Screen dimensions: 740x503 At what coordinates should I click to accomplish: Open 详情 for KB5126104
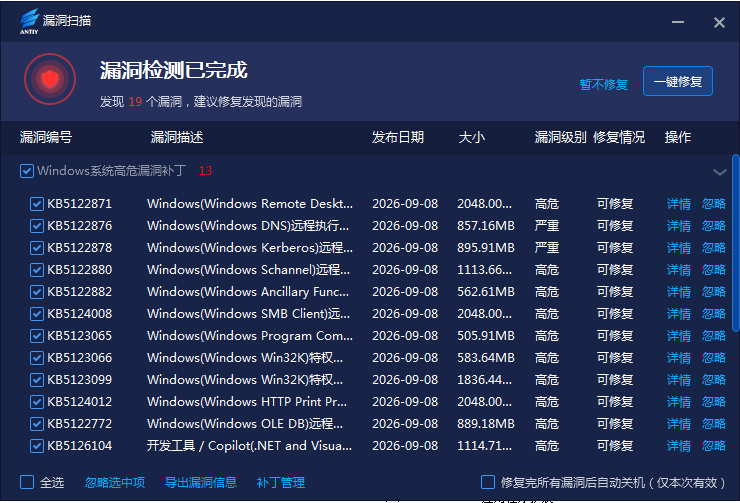point(679,446)
